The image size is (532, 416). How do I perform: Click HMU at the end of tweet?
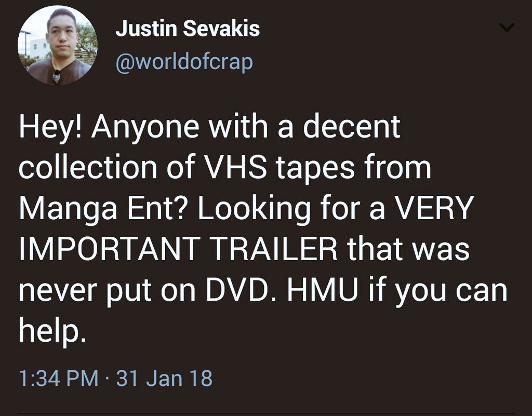(x=325, y=291)
